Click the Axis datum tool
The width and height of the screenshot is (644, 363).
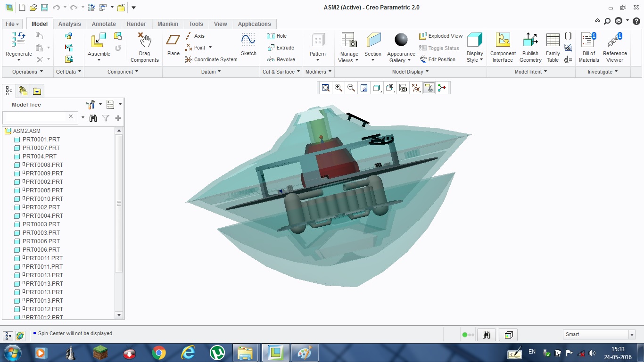[195, 36]
